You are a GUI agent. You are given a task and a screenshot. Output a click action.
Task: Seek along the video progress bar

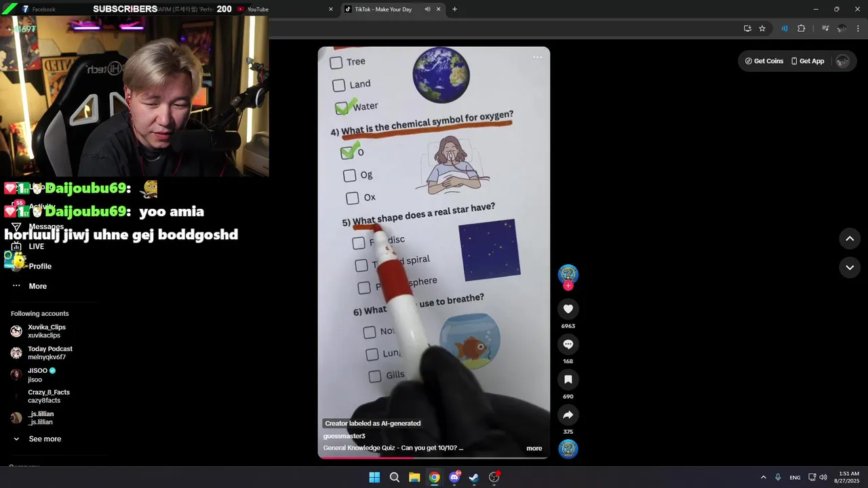434,457
